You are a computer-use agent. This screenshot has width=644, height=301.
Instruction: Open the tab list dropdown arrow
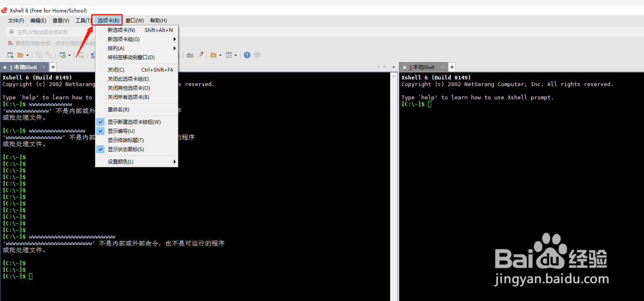[394, 67]
